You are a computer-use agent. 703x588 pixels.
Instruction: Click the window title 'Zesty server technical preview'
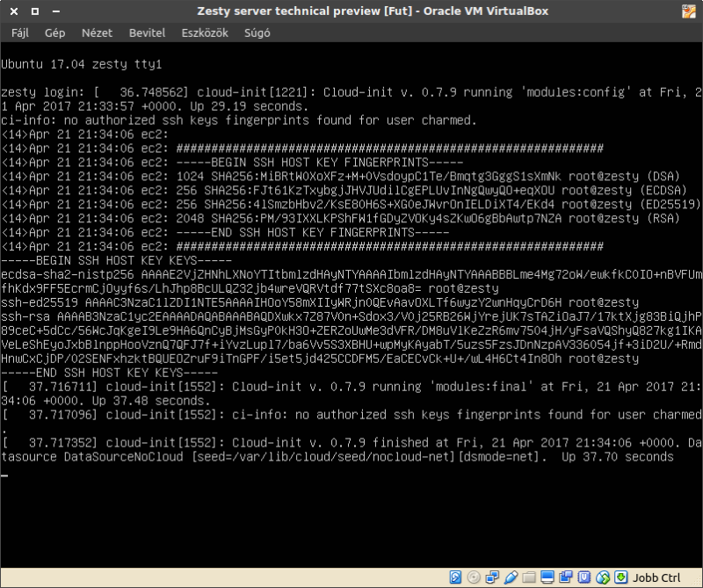289,11
